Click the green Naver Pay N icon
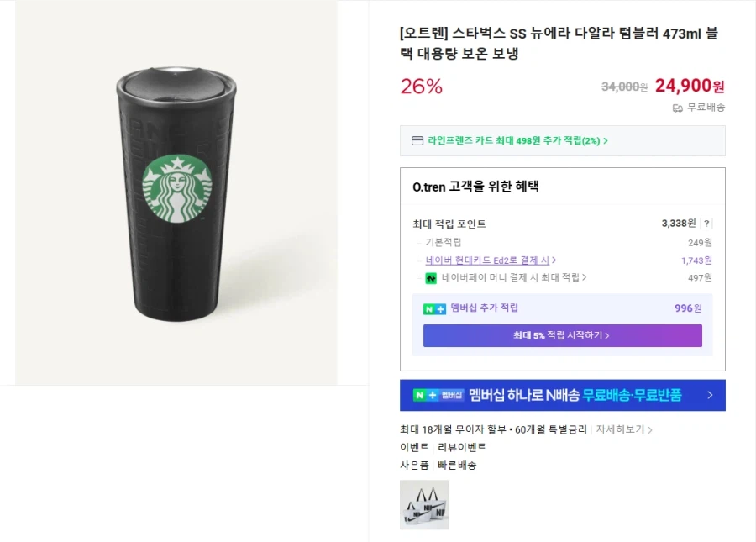Screen dimensions: 756x542 coord(429,276)
